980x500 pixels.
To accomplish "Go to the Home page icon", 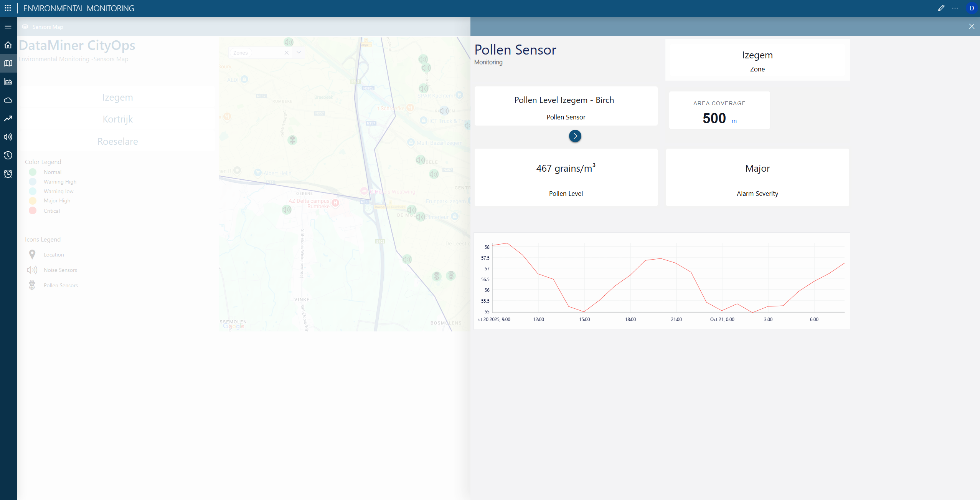I will point(8,45).
